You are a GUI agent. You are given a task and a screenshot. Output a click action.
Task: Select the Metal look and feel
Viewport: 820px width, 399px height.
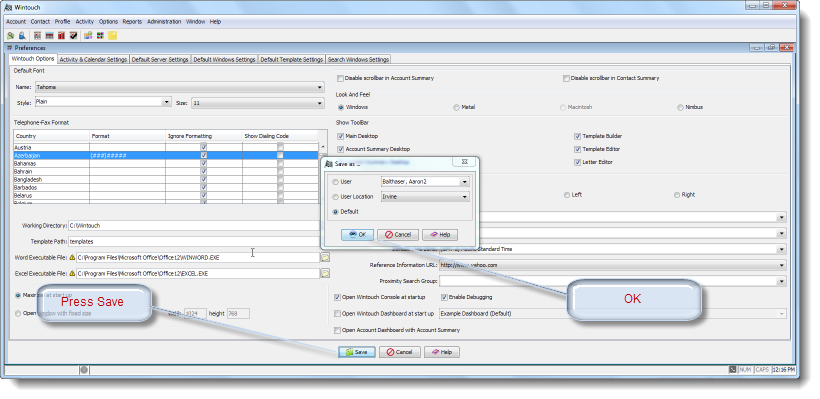pos(457,107)
